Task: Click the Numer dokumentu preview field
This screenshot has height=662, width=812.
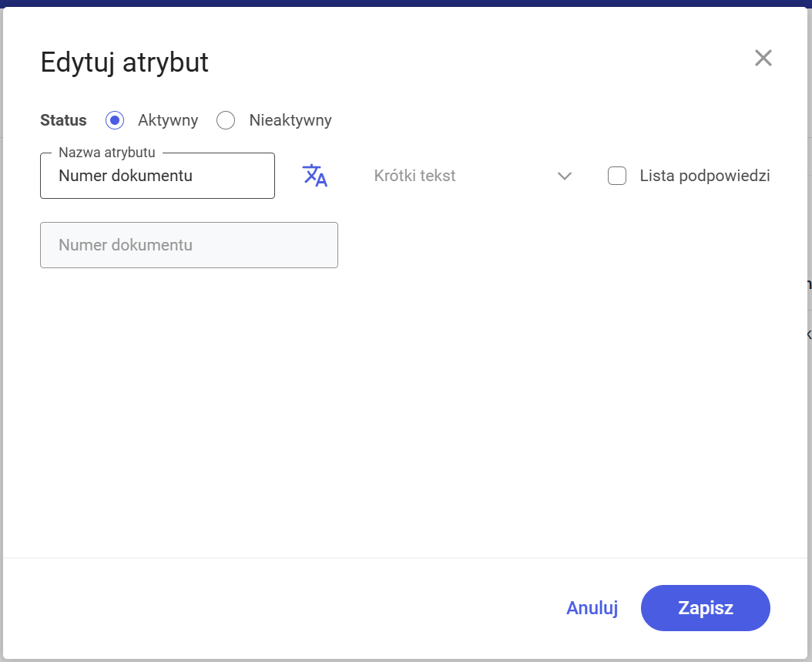Action: tap(189, 245)
